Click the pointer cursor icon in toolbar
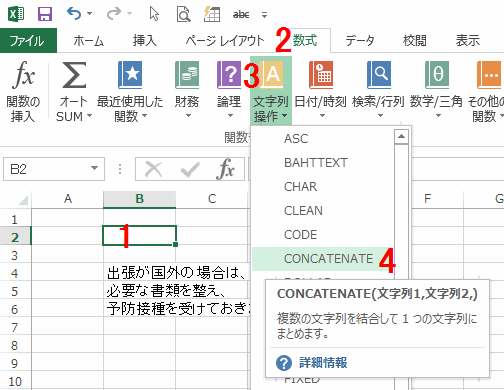Viewport: 504px width, 390px height. 154,14
